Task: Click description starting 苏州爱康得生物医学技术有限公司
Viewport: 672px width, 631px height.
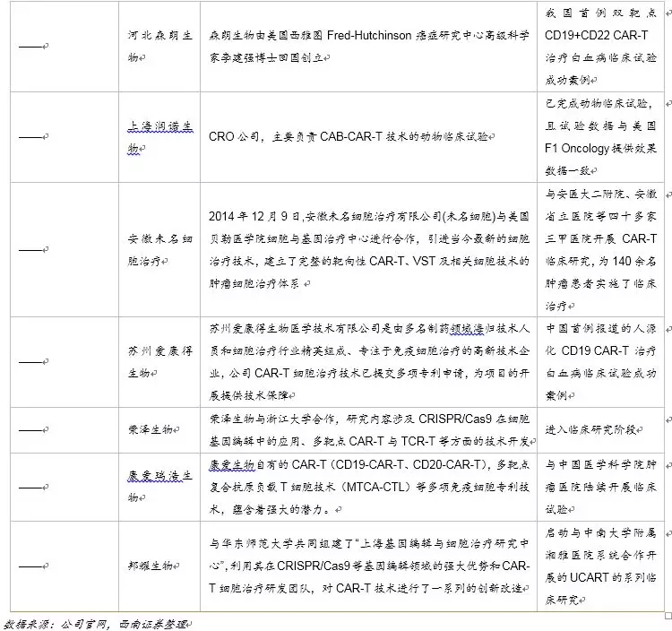Action: pyautogui.click(x=369, y=362)
